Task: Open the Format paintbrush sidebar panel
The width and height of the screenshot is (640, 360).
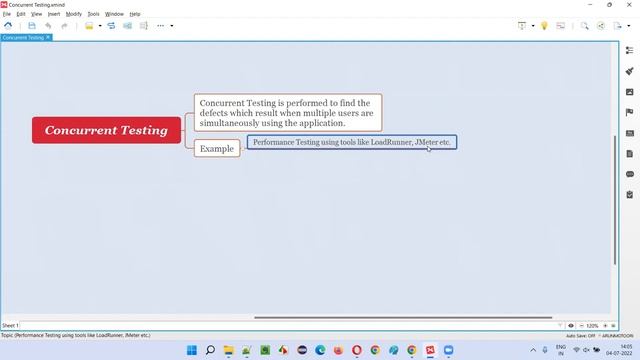Action: coord(629,71)
